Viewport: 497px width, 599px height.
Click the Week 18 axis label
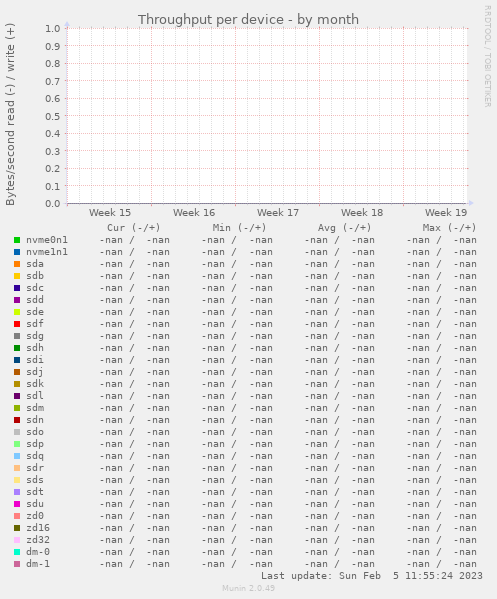(362, 213)
